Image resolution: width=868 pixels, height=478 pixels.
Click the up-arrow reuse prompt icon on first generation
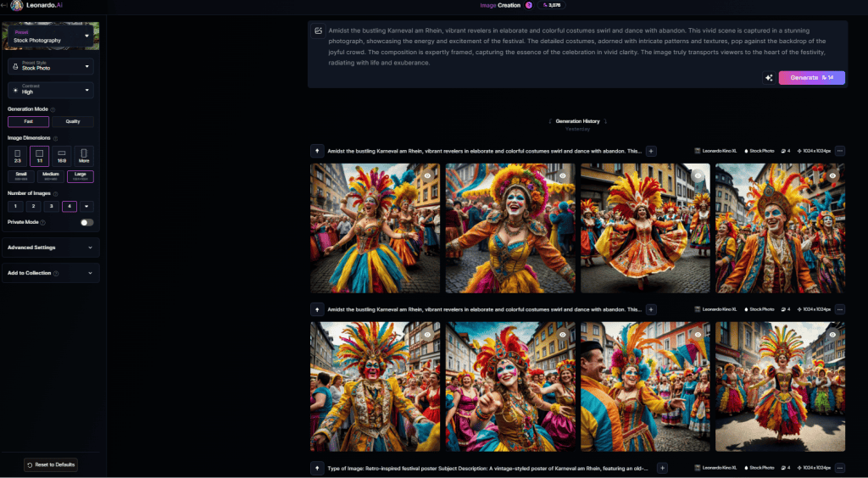pos(318,151)
